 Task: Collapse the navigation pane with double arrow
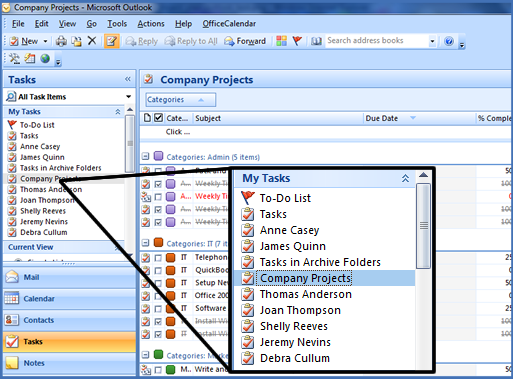[128, 79]
